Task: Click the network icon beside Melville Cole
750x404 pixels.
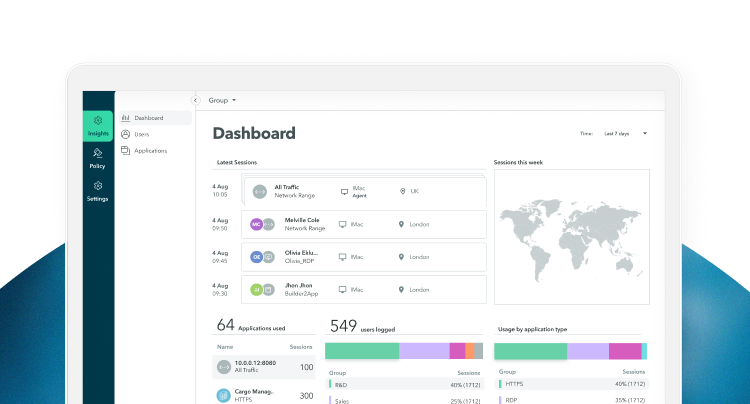Action: [269, 224]
